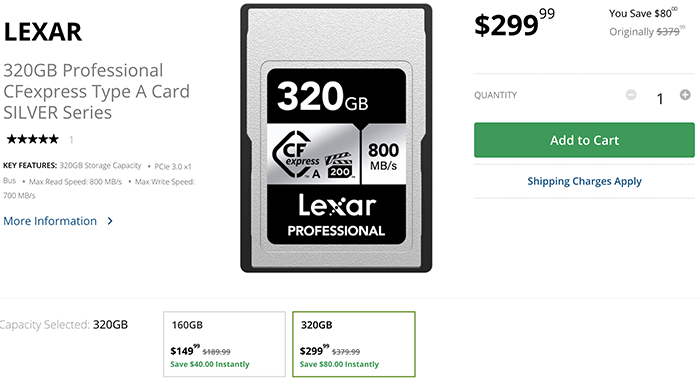Click the Add to Cart button

click(x=584, y=140)
